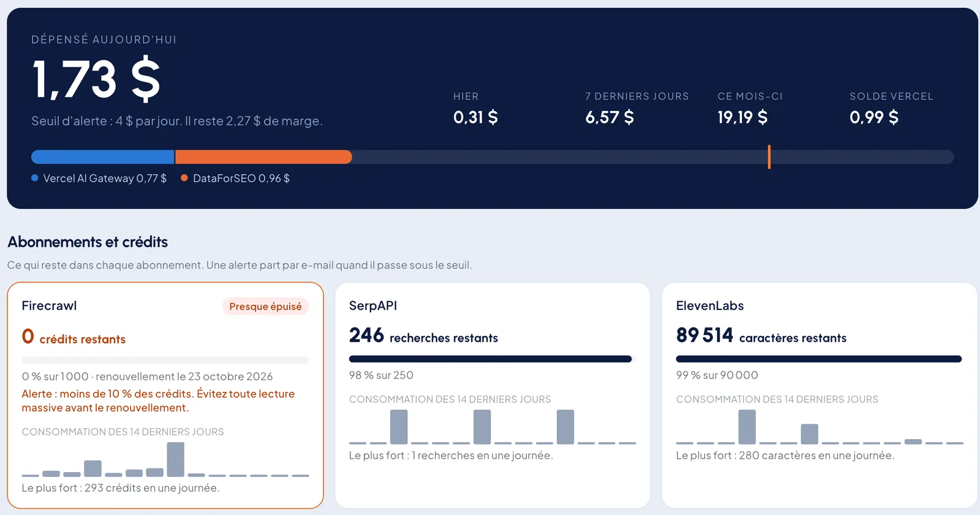Click the blue segment of the daily spend bar

pos(103,157)
